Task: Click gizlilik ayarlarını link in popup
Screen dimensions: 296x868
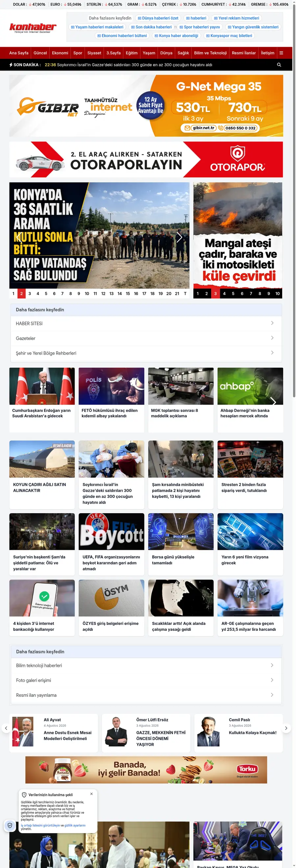Action: coord(75,825)
